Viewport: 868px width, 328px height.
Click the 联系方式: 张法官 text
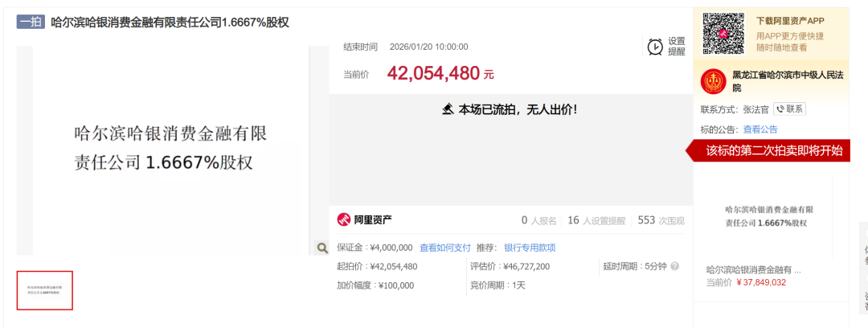(735, 109)
